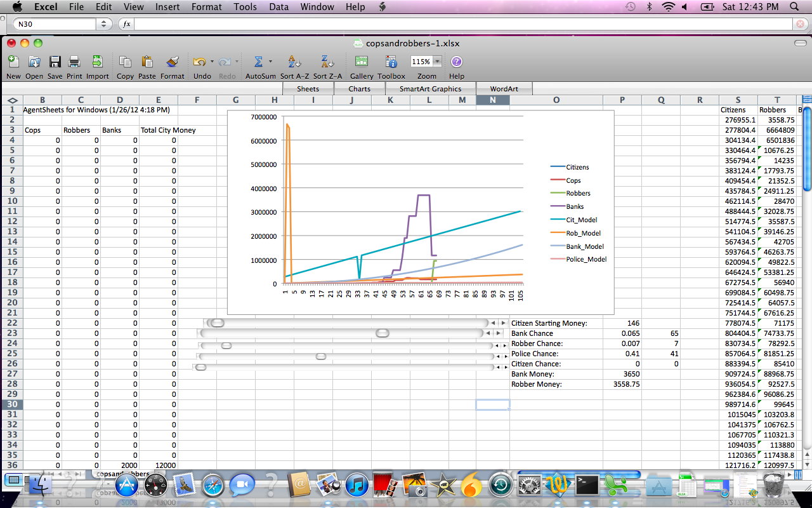Click the Open file toolbar icon

tap(34, 62)
